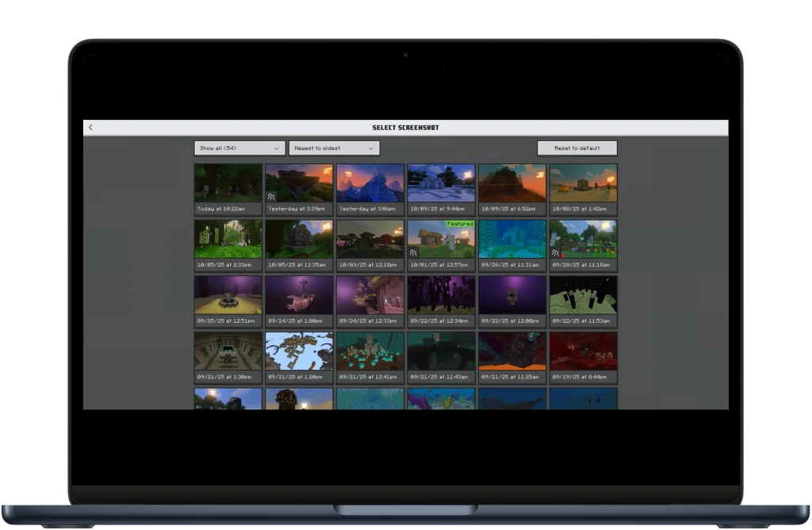Screen dimensions: 812x530
Task: Click the '10/01/25 at 12:57pm' date label
Action: click(439, 265)
